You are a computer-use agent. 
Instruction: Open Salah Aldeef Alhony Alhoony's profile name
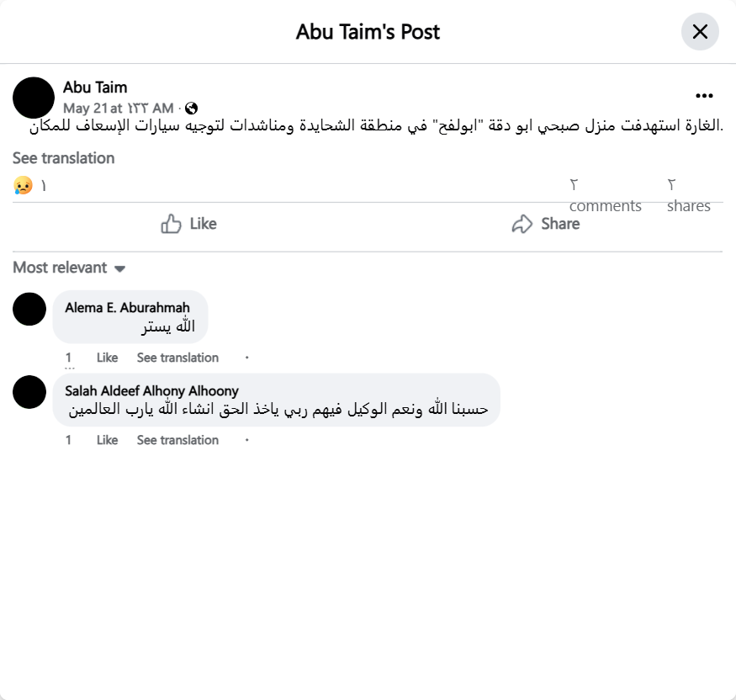[151, 390]
